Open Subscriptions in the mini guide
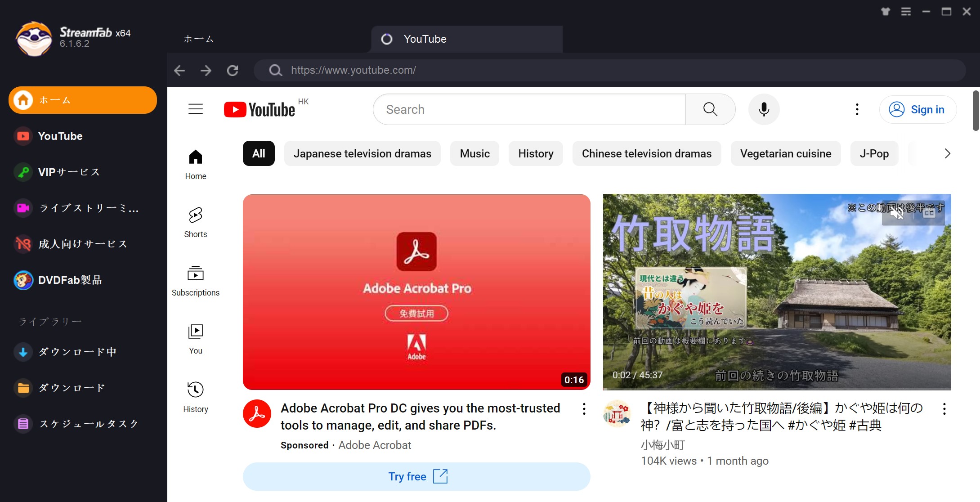 pyautogui.click(x=196, y=281)
